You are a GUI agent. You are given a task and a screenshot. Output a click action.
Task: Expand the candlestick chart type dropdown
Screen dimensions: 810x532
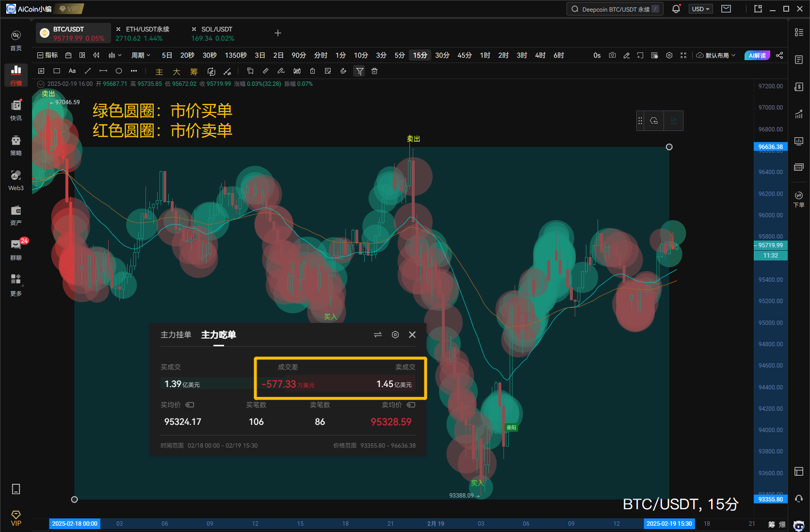pyautogui.click(x=115, y=55)
